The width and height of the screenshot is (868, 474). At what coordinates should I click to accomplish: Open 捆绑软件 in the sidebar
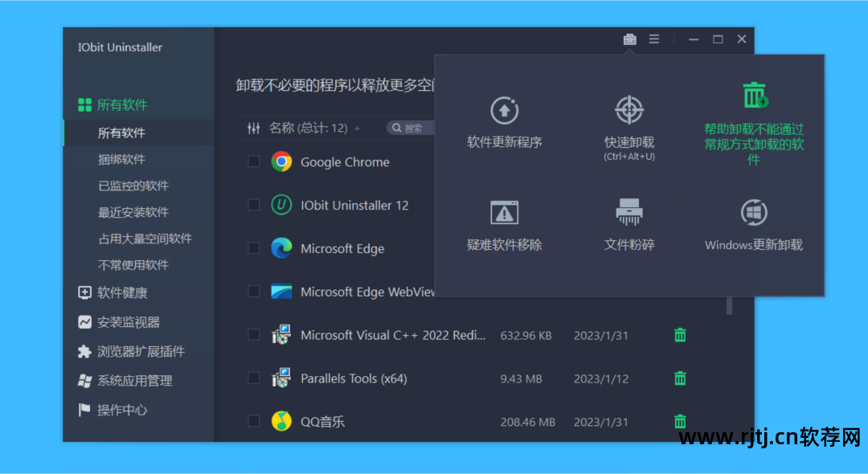121,159
